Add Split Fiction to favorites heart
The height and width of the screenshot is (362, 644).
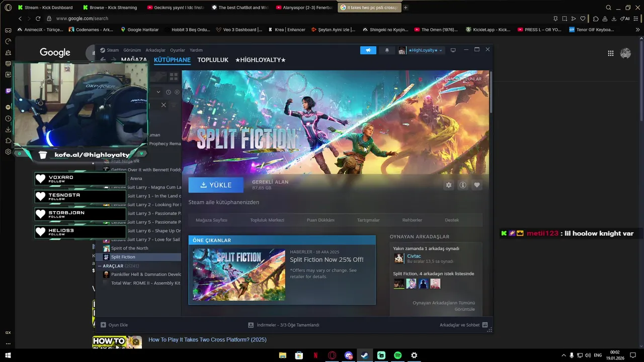click(x=477, y=185)
